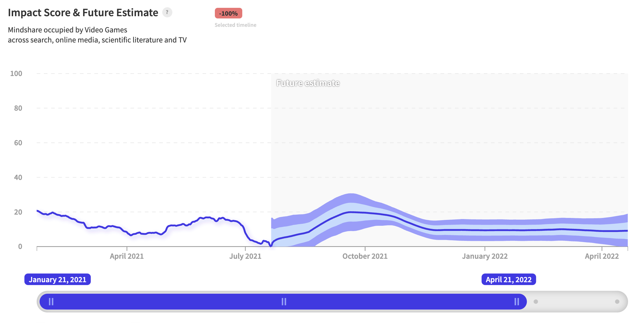Click the Future estimate label
The height and width of the screenshot is (323, 644).
308,83
